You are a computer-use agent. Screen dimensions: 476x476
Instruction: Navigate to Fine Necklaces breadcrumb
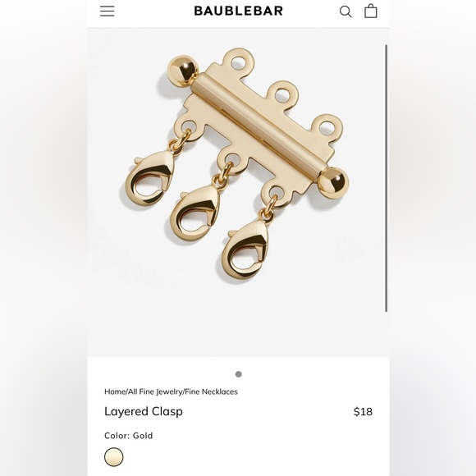(x=211, y=391)
